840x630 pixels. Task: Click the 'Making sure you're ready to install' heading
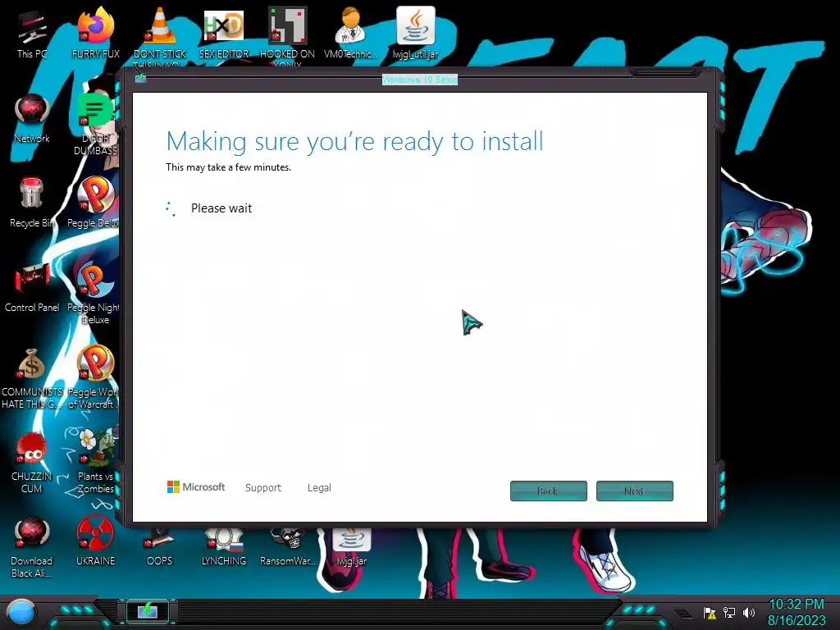tap(354, 142)
